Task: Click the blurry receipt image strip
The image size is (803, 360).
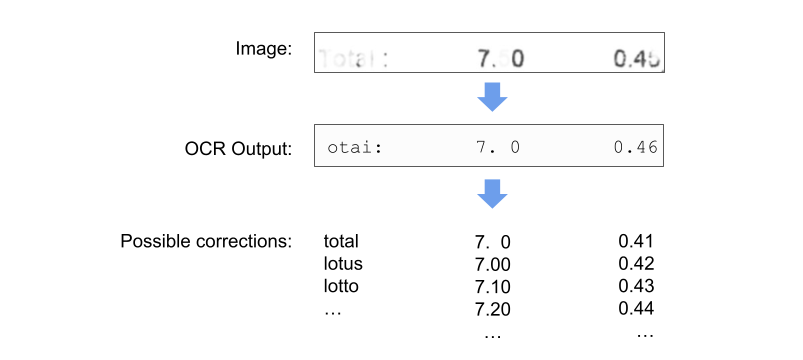Action: [x=489, y=52]
